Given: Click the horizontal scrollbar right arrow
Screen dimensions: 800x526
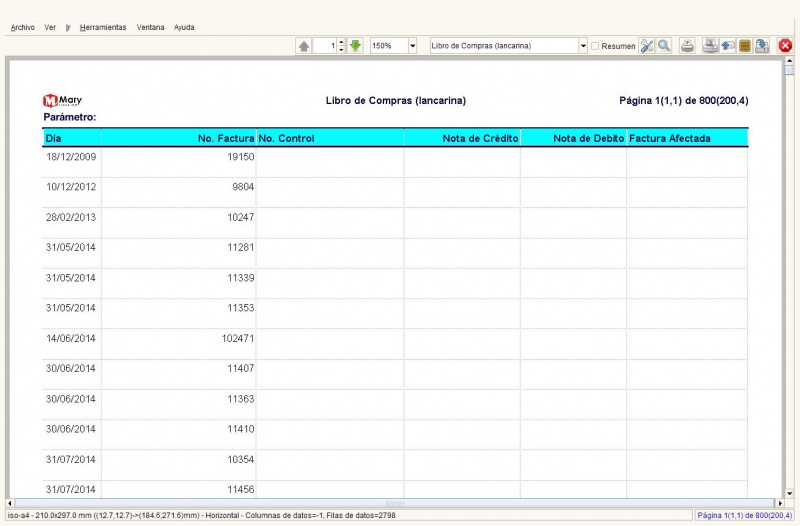Looking at the screenshot, I should 780,503.
